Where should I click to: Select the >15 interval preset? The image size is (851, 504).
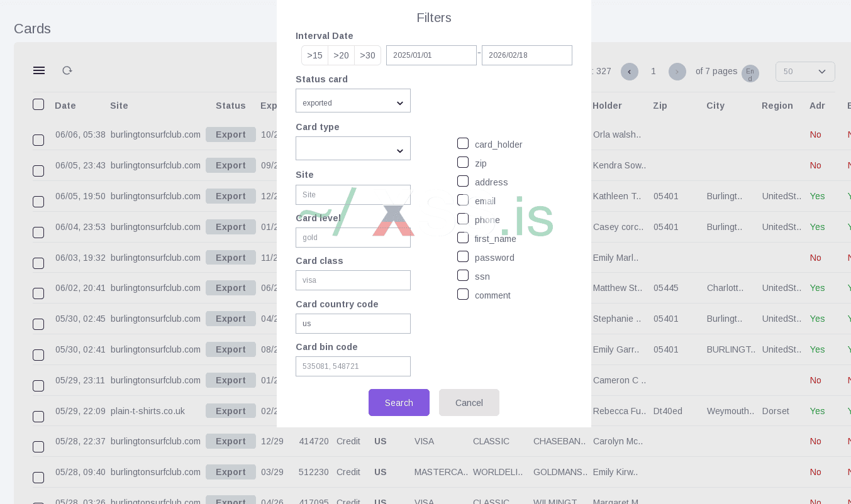314,55
